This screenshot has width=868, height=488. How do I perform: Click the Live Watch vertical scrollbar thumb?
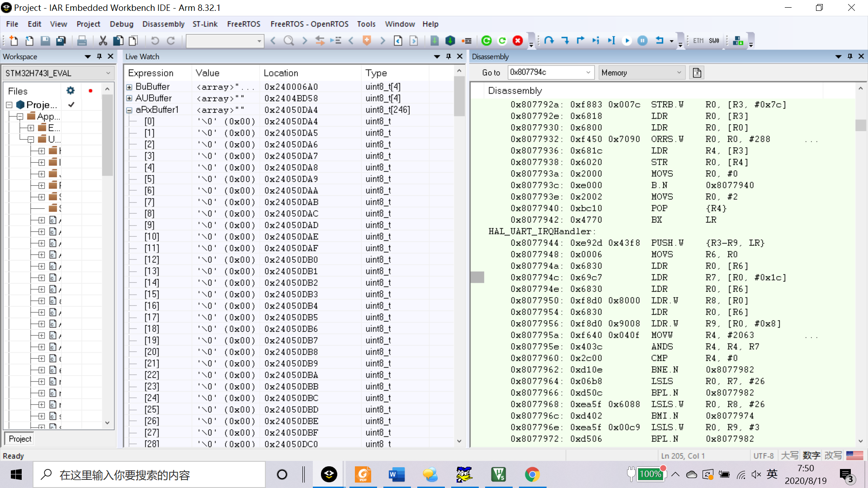[459, 96]
